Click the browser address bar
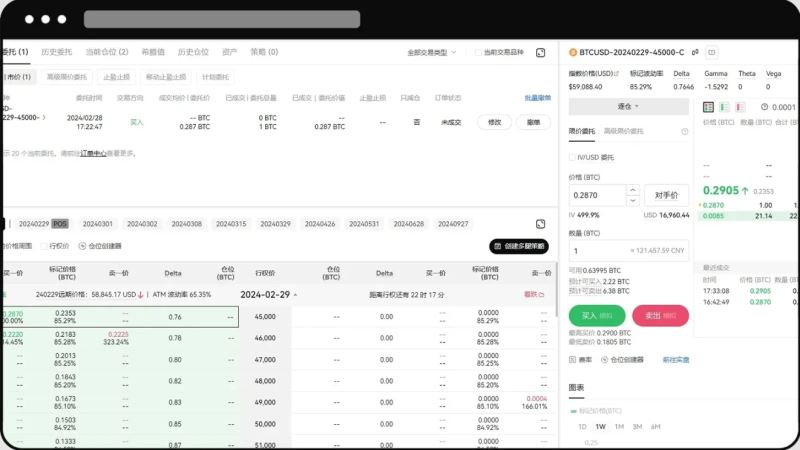The width and height of the screenshot is (800, 450). point(222,19)
